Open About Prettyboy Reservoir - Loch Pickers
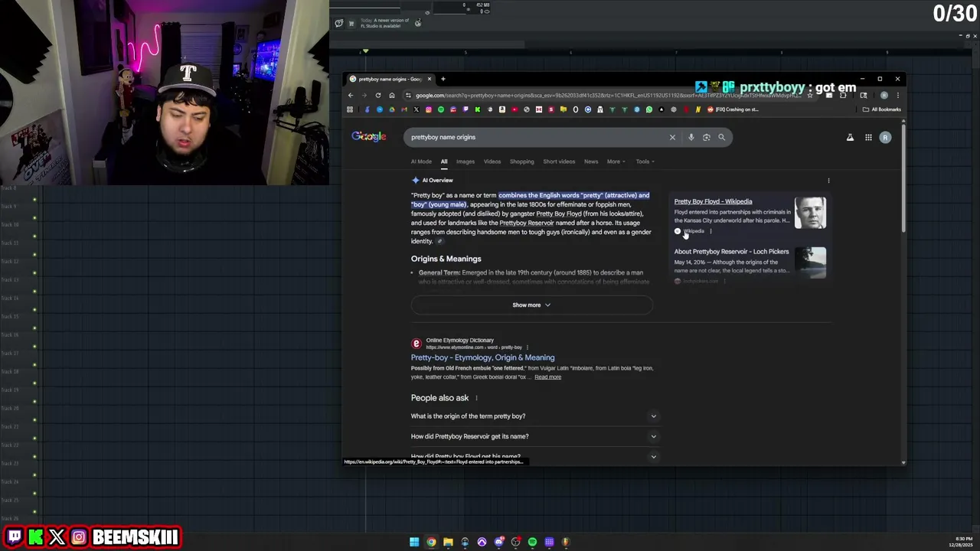The image size is (980, 551). [731, 252]
